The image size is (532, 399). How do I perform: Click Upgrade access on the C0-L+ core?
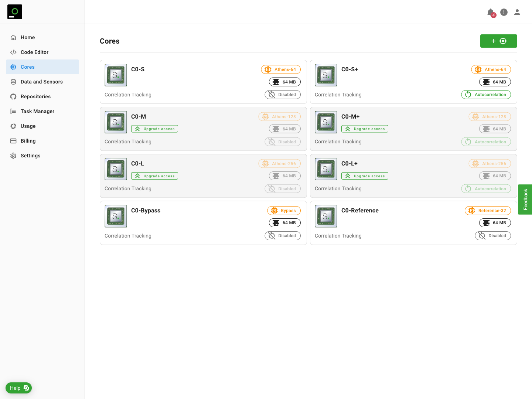[x=365, y=176]
